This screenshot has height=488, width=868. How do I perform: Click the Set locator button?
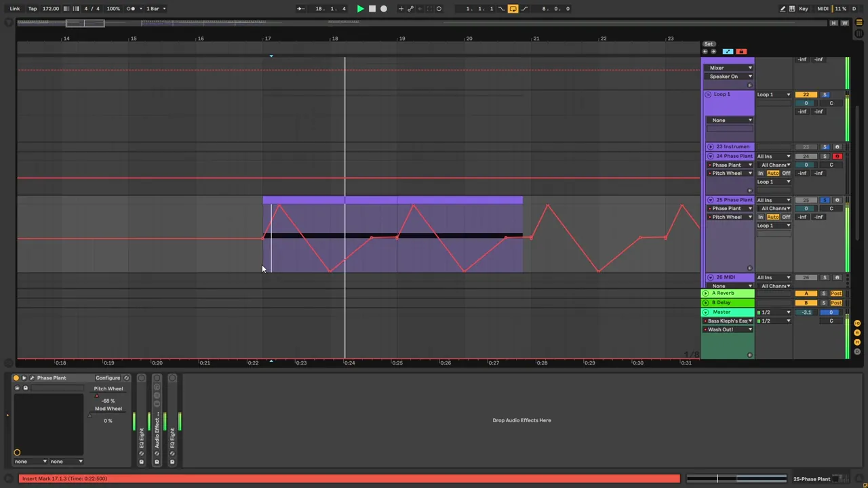pyautogui.click(x=709, y=44)
